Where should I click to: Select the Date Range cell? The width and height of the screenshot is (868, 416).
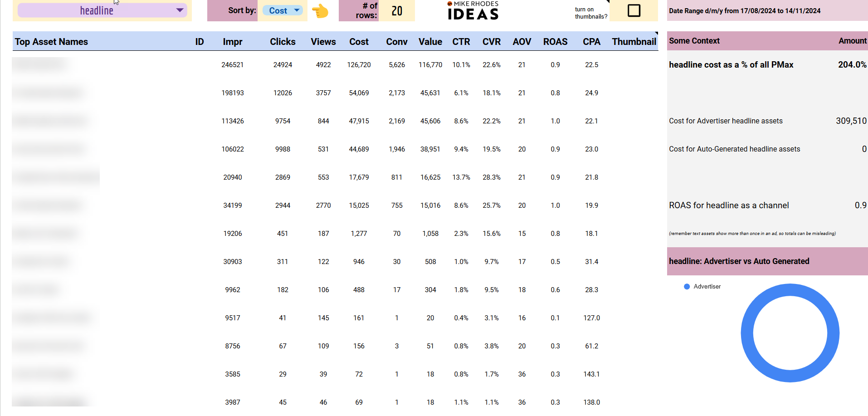coord(767,11)
